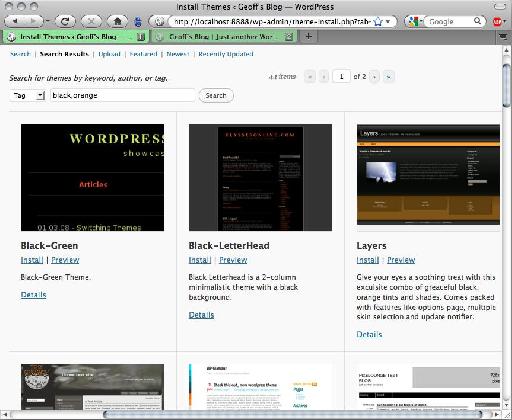The image size is (512, 420).
Task: Install the Black-LetterHead theme
Action: [x=200, y=260]
